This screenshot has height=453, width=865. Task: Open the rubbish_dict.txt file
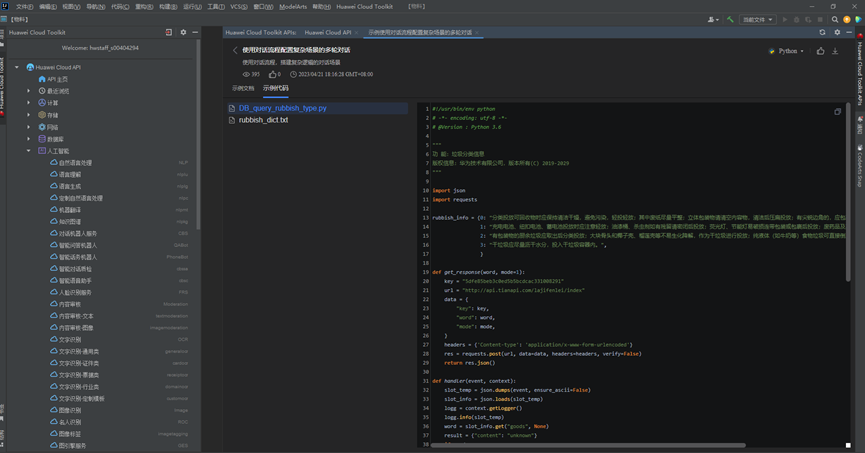click(263, 120)
